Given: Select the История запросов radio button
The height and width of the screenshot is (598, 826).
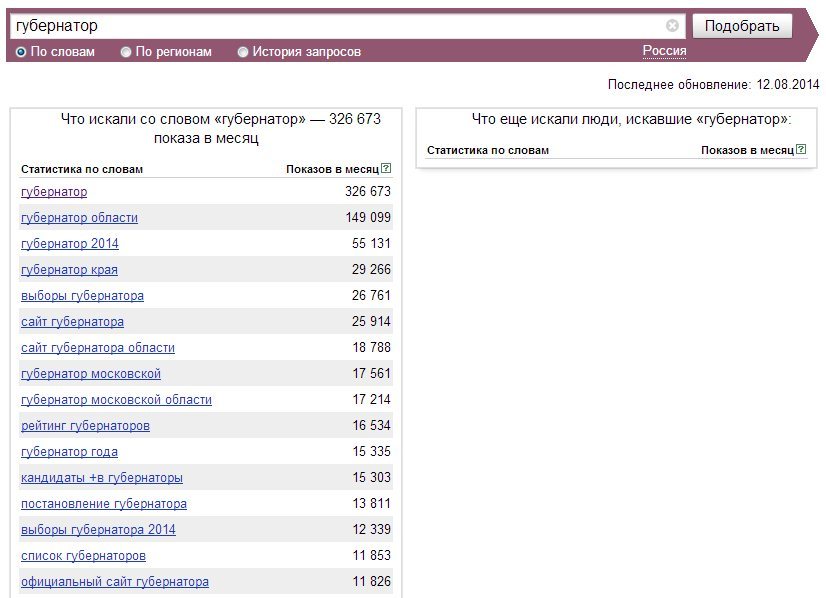Looking at the screenshot, I should [x=242, y=52].
